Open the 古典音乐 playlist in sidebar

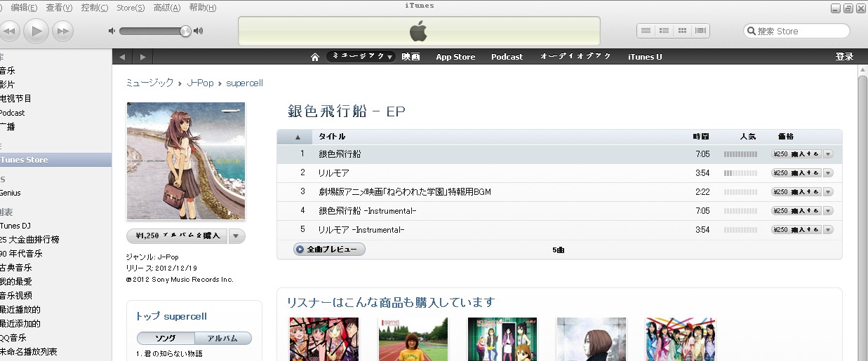[x=16, y=268]
